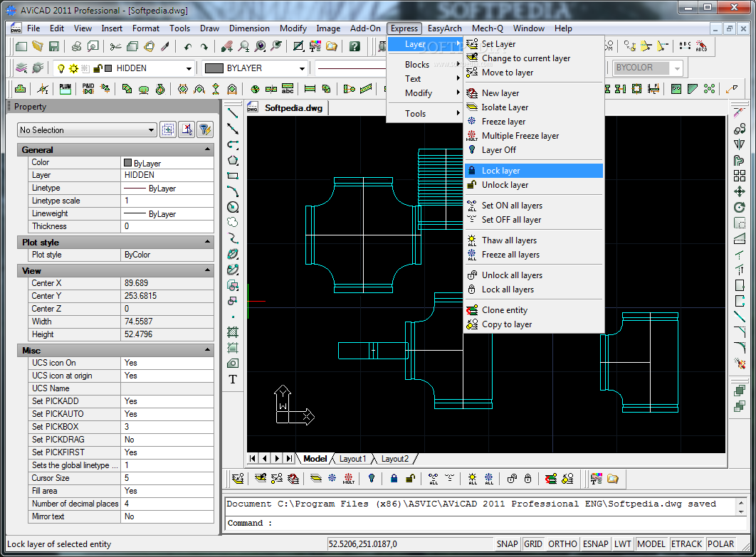Screen dimensions: 756x557
Task: Click the abc label icon in third toolbar
Action: [288, 89]
